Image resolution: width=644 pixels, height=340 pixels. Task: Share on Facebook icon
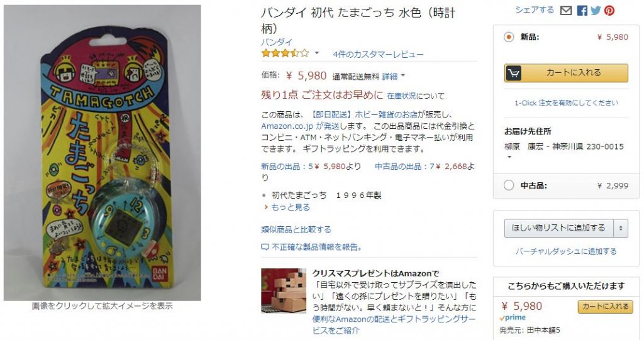pyautogui.click(x=582, y=11)
